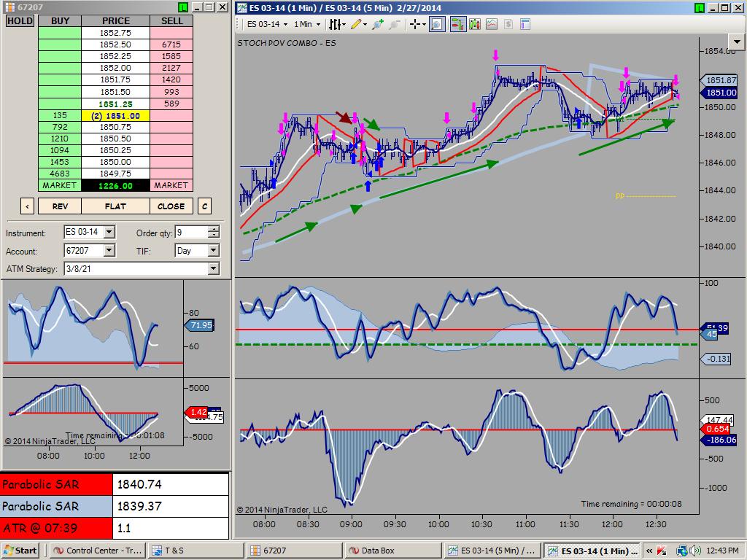Open the chart properties panel icon

tap(525, 24)
